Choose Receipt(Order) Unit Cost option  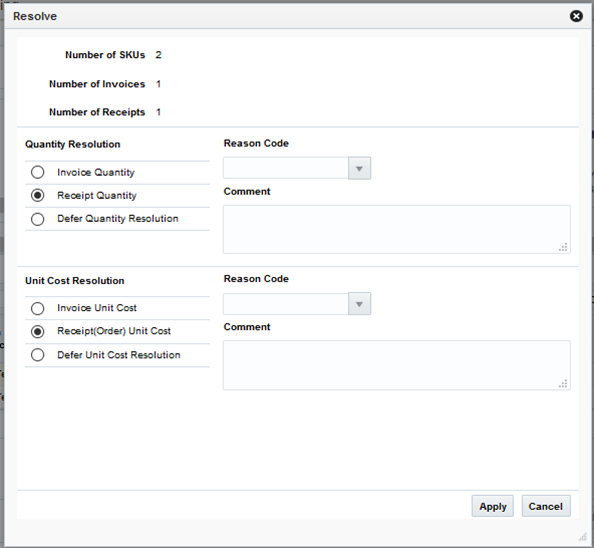point(38,331)
